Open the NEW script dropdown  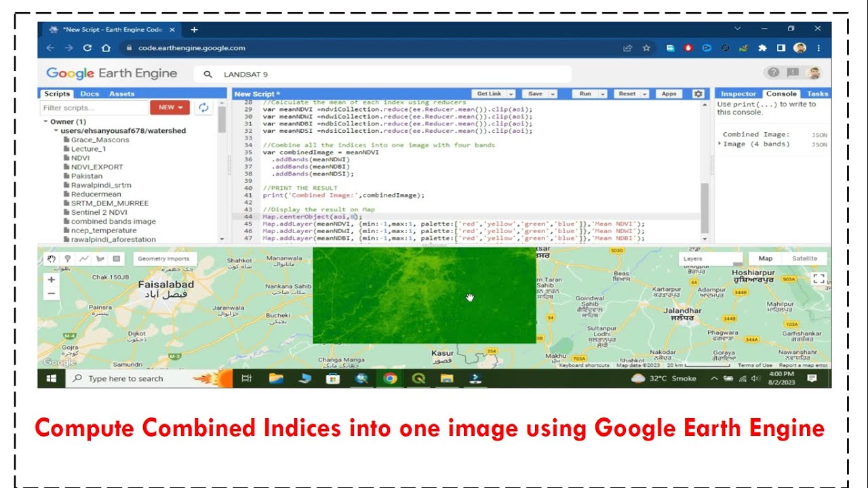170,107
